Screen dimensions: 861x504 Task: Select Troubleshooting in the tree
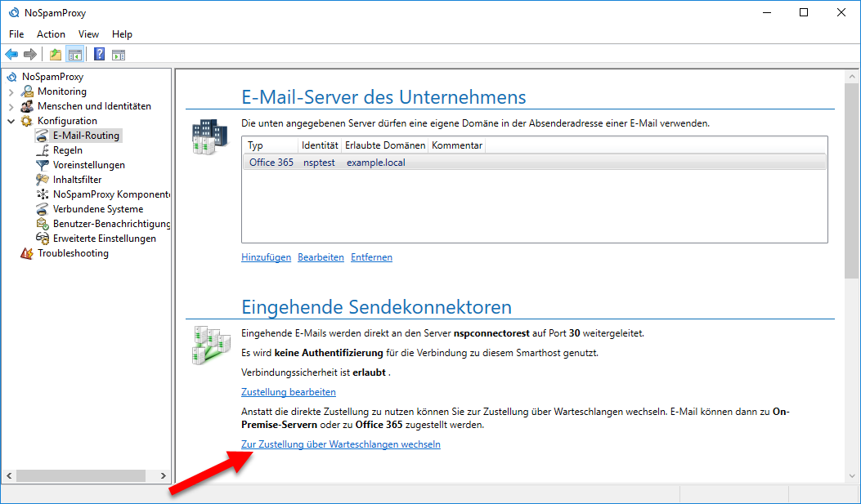pyautogui.click(x=73, y=253)
